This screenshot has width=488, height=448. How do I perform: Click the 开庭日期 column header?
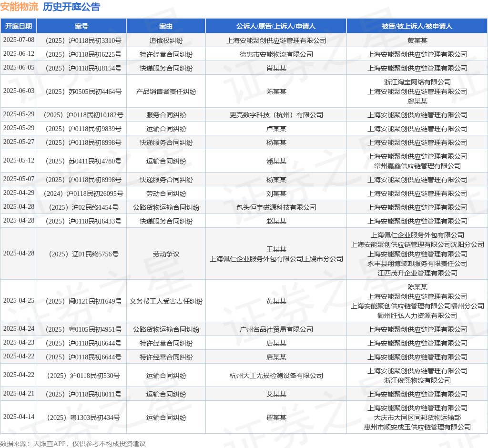pyautogui.click(x=19, y=26)
